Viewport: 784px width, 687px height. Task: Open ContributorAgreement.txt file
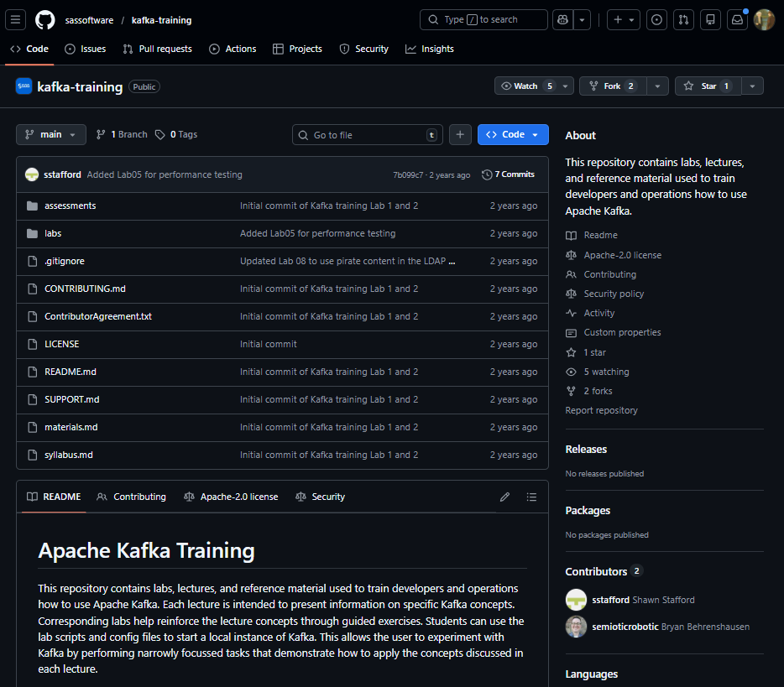click(98, 316)
